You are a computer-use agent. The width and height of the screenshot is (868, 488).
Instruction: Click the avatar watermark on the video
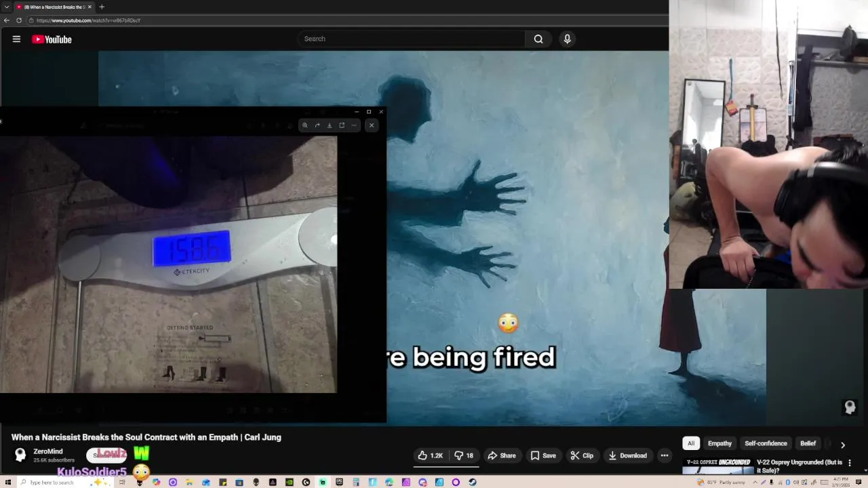(850, 407)
